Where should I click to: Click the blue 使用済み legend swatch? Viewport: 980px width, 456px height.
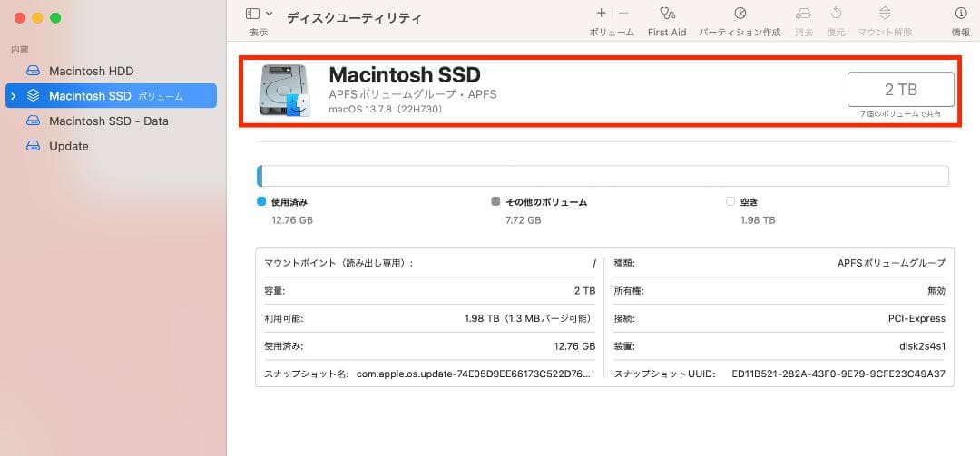(x=261, y=202)
